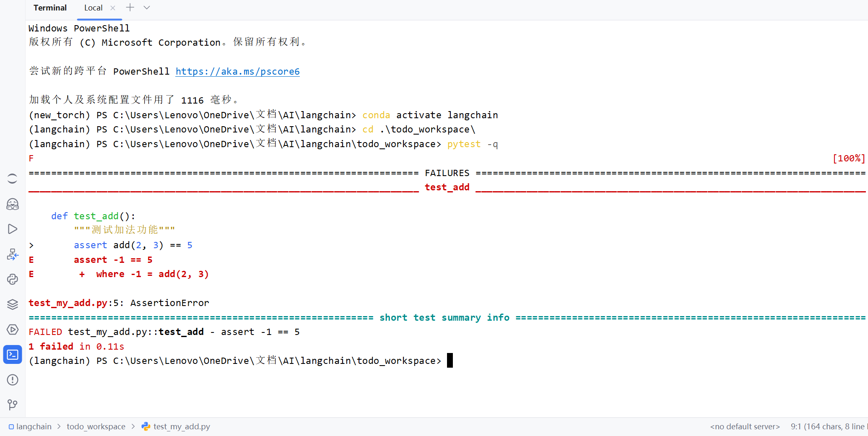Open the structure diagram sidebar icon
The height and width of the screenshot is (436, 868).
tap(13, 254)
